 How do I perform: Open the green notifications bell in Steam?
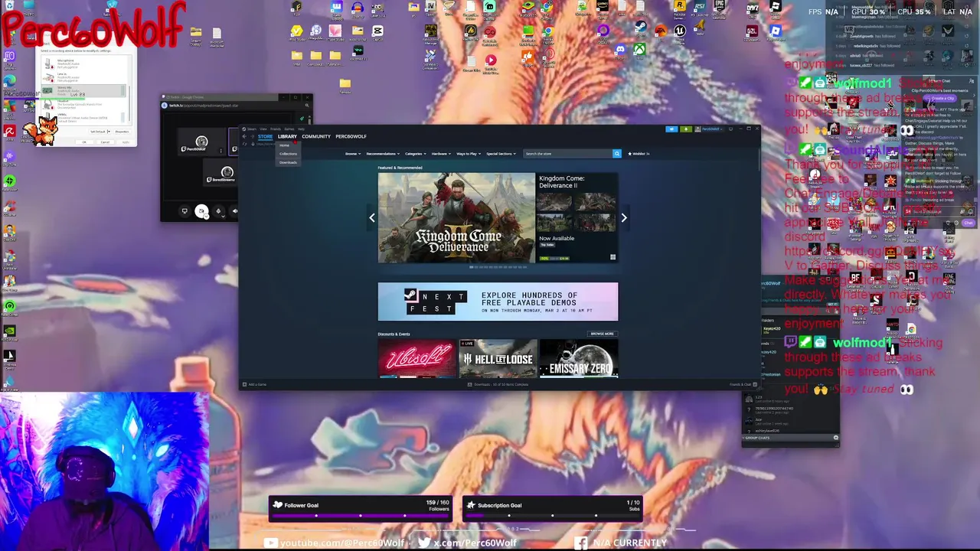pos(686,129)
